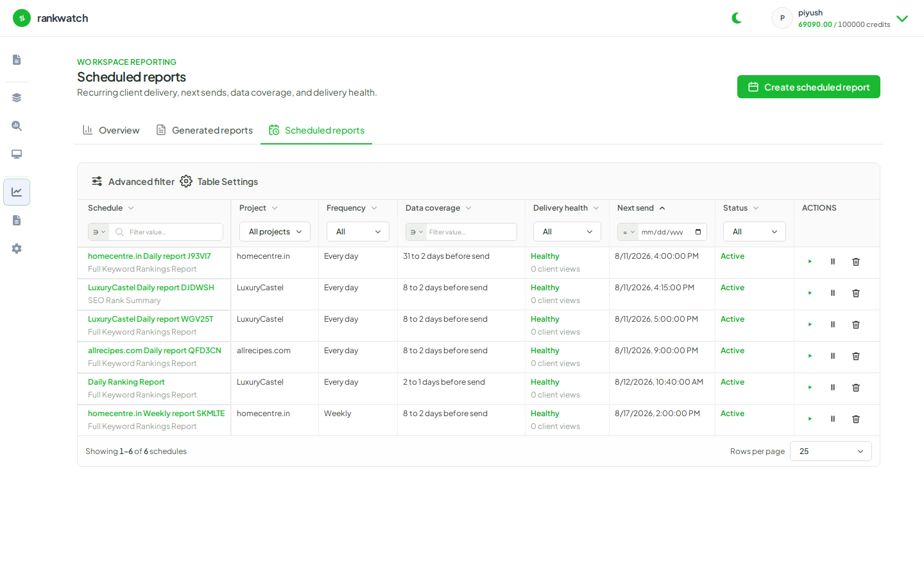Screen dimensions: 924x578
Task: Pause the Daily Ranking Report schedule
Action: [x=833, y=388]
